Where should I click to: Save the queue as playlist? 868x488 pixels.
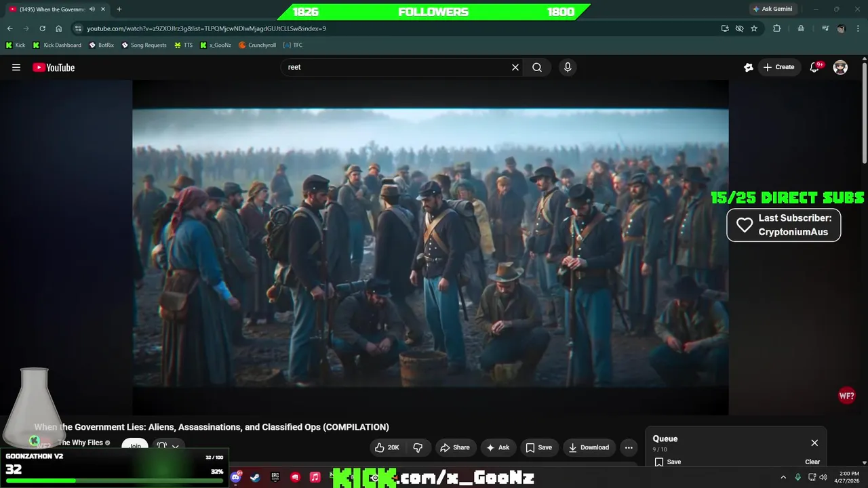668,462
